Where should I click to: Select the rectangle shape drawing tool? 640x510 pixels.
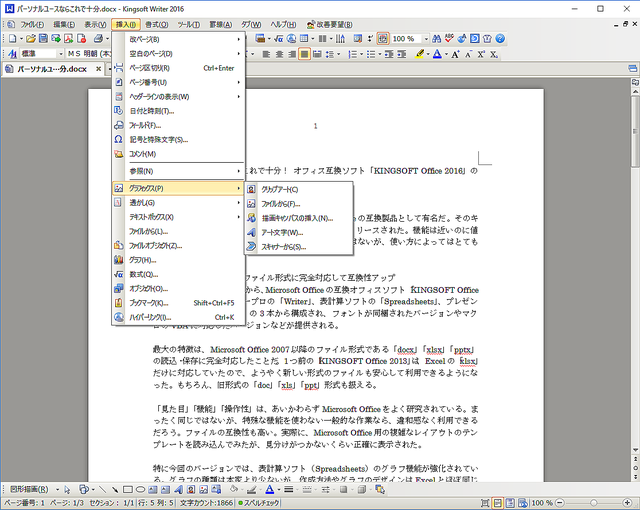128,489
